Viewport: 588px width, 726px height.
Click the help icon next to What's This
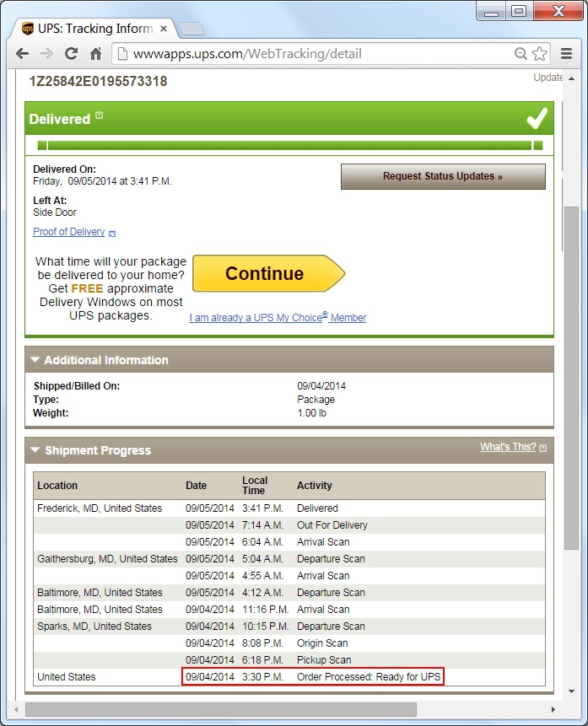click(542, 448)
